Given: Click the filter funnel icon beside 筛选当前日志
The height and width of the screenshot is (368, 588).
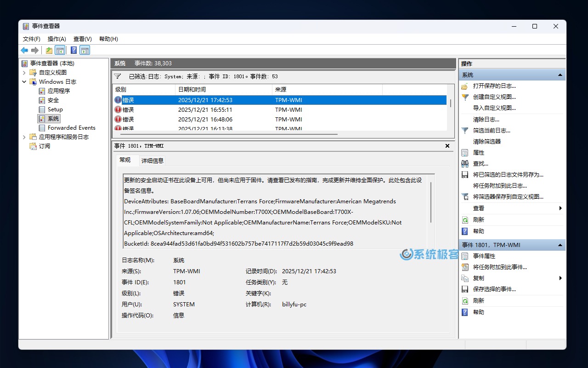Looking at the screenshot, I should pos(465,131).
